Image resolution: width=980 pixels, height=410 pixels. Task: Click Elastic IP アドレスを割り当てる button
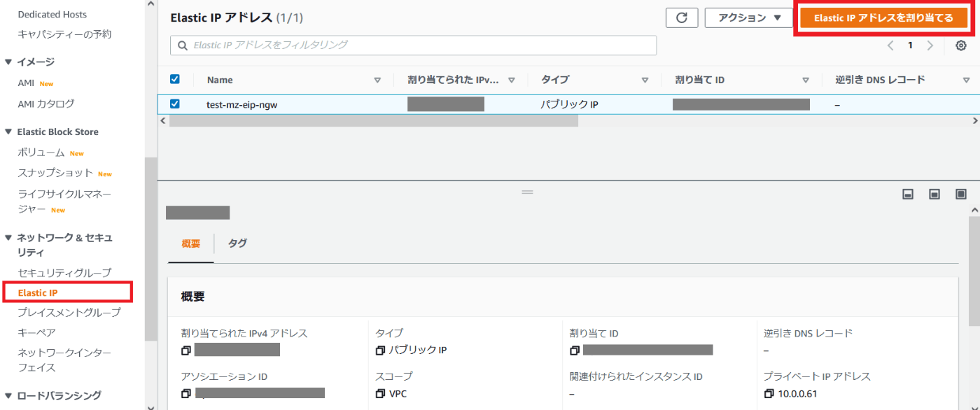[884, 18]
